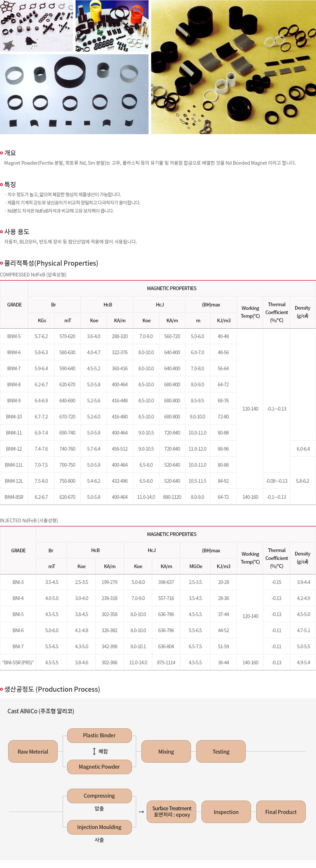Click the Compressing process box
This screenshot has height=868, width=316.
tap(99, 796)
